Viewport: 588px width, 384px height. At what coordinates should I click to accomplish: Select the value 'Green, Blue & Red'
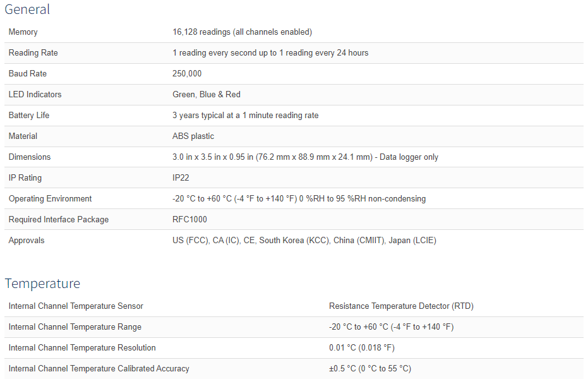pos(207,95)
